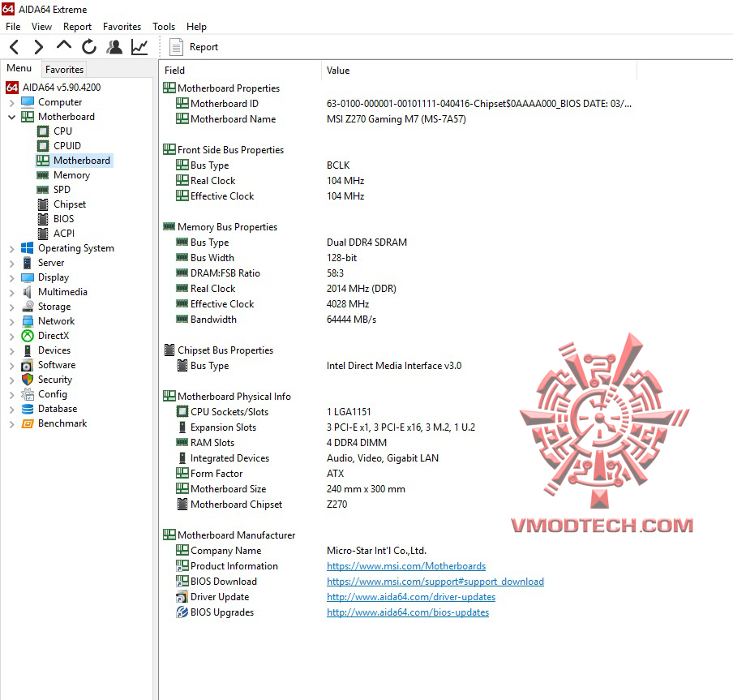This screenshot has width=733, height=700.
Task: Select the SPD tree item icon
Action: [x=42, y=190]
